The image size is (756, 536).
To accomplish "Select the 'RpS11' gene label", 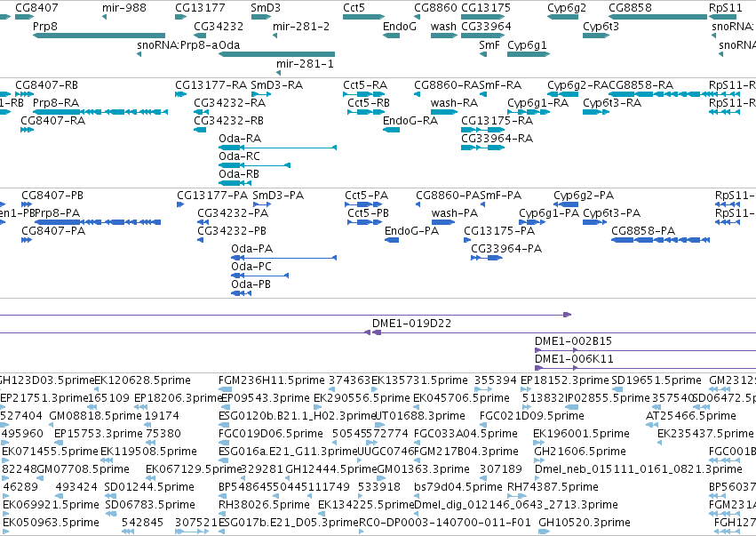I will click(x=726, y=8).
